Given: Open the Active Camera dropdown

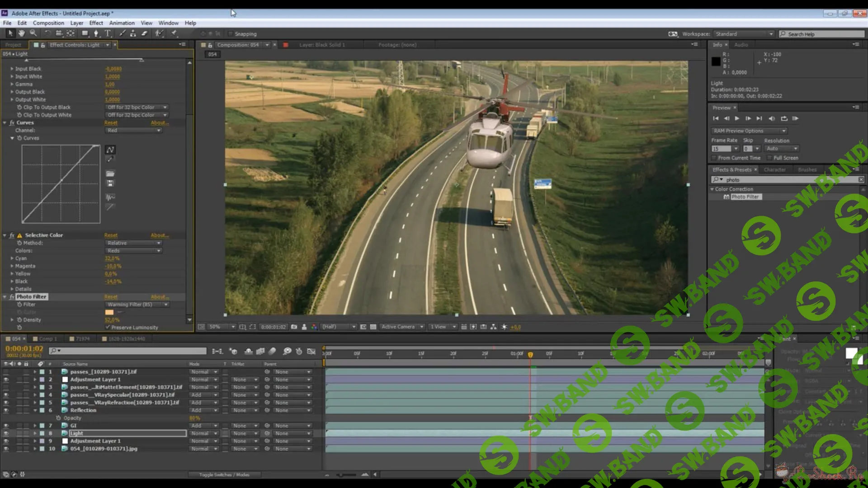Looking at the screenshot, I should [x=401, y=326].
